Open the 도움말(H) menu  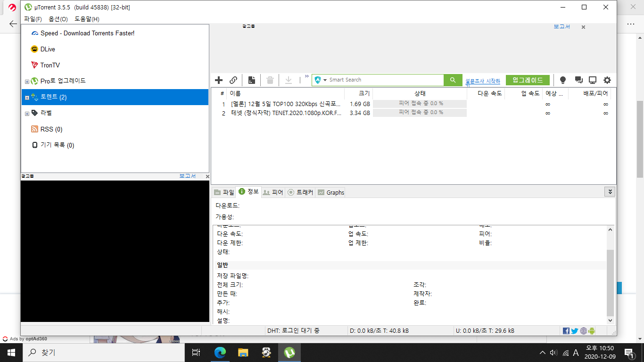click(87, 19)
